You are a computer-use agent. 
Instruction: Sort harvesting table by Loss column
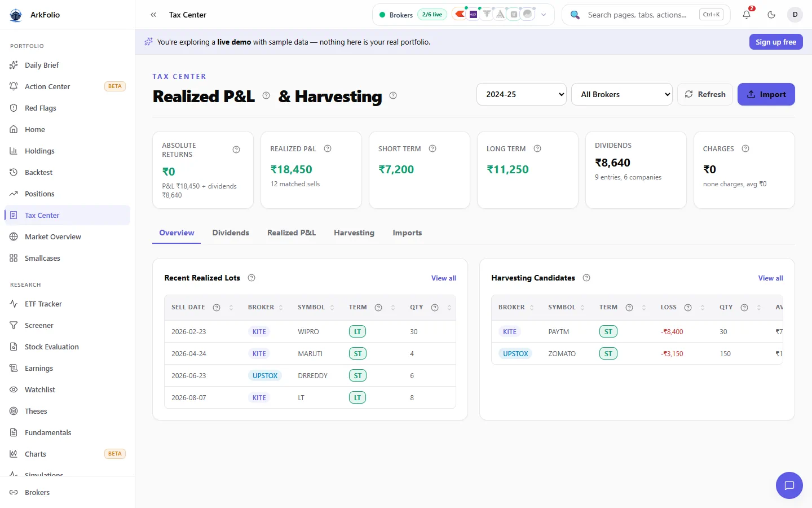[703, 308]
